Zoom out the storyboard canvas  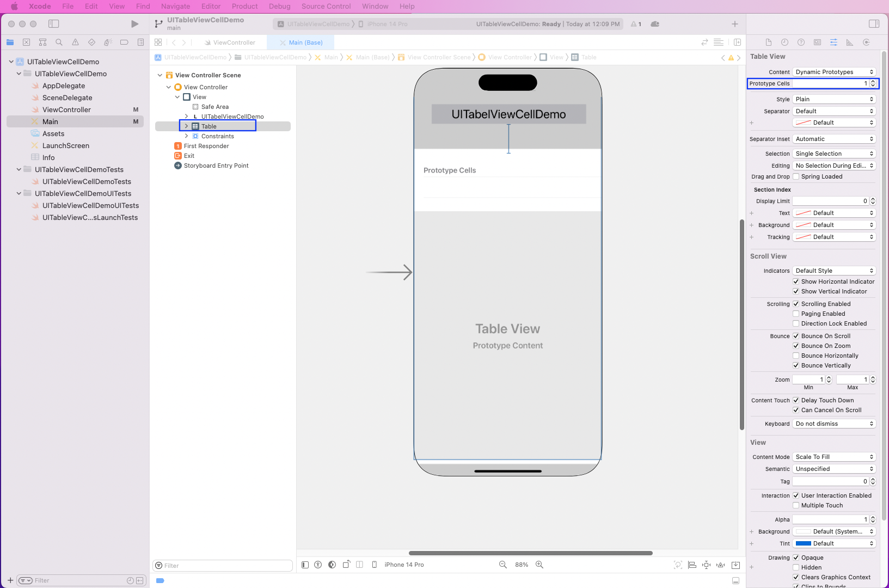click(x=503, y=565)
